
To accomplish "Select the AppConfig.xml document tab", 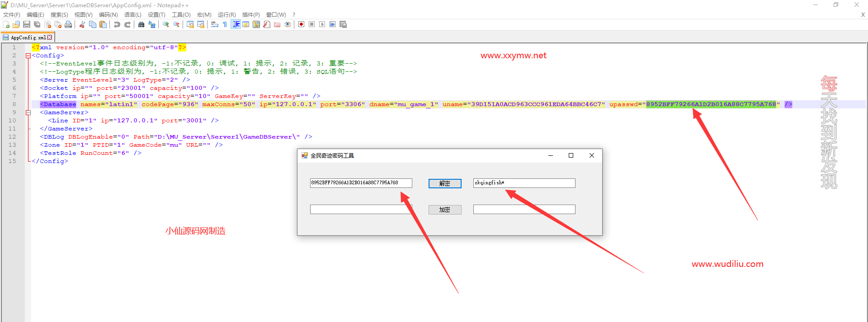I will [28, 37].
